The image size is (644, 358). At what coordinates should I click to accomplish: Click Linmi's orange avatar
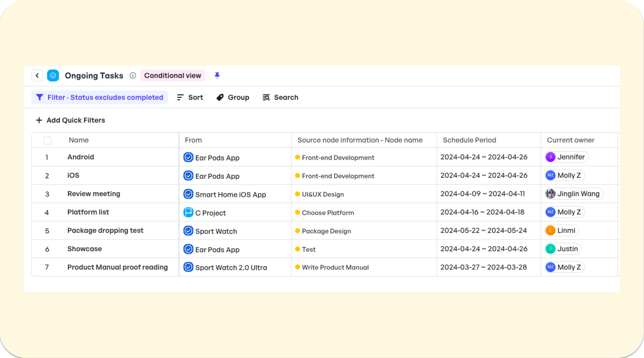[551, 230]
